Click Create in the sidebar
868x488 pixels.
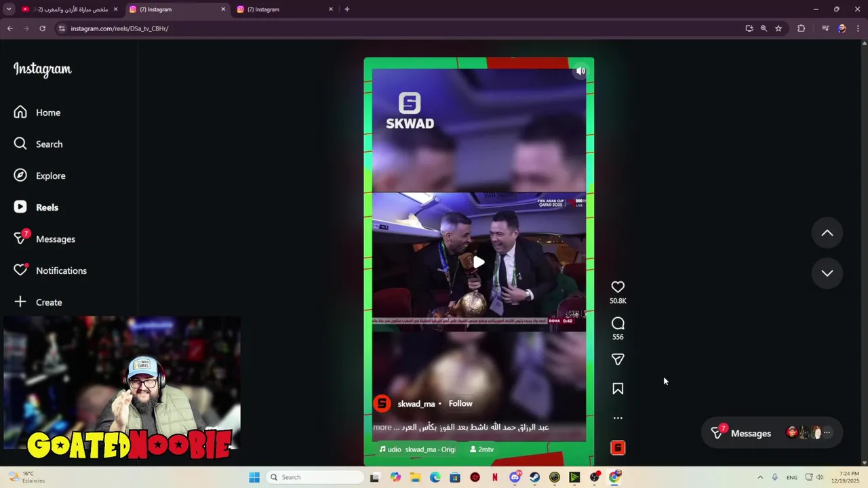pyautogui.click(x=38, y=302)
